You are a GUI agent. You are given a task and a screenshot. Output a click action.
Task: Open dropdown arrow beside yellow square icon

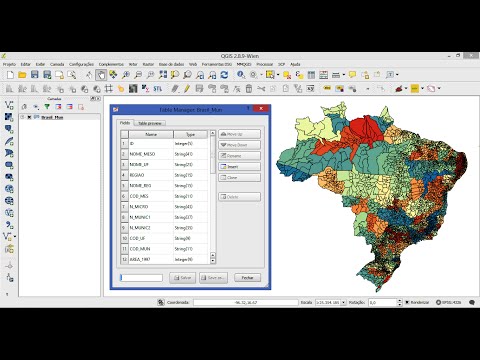point(422,89)
